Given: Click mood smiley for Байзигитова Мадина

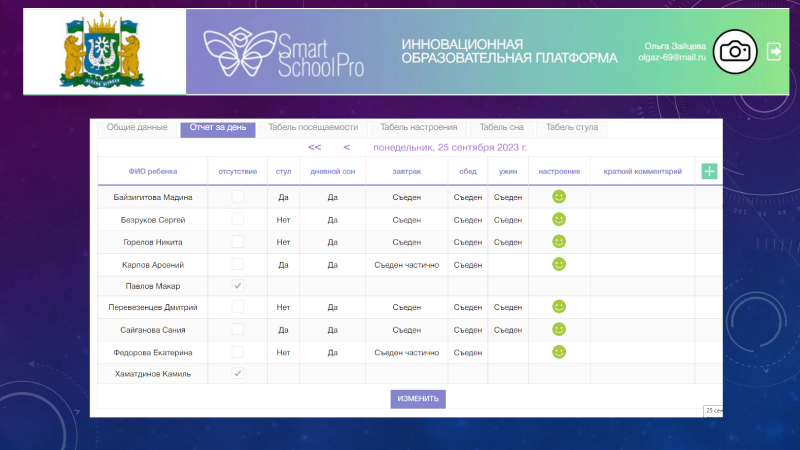Looking at the screenshot, I should tap(559, 197).
